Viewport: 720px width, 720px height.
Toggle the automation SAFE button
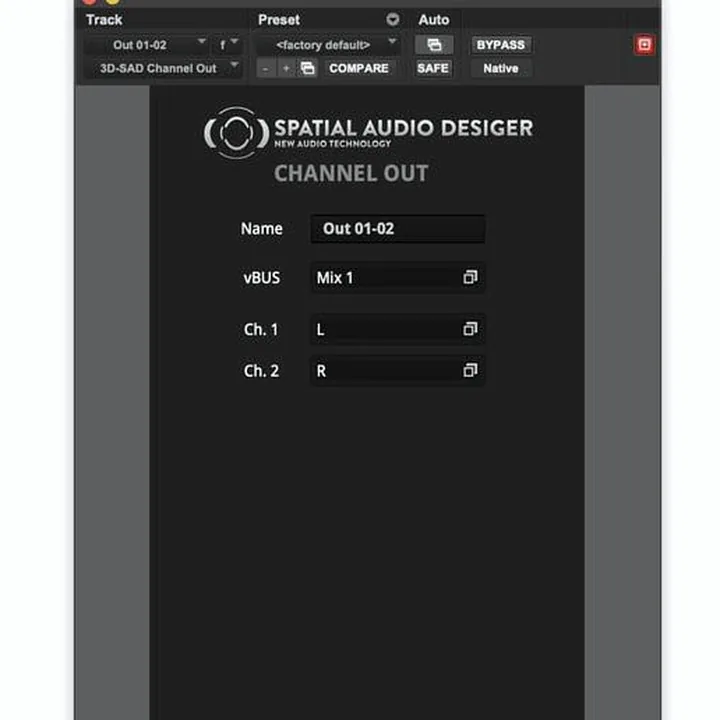433,68
